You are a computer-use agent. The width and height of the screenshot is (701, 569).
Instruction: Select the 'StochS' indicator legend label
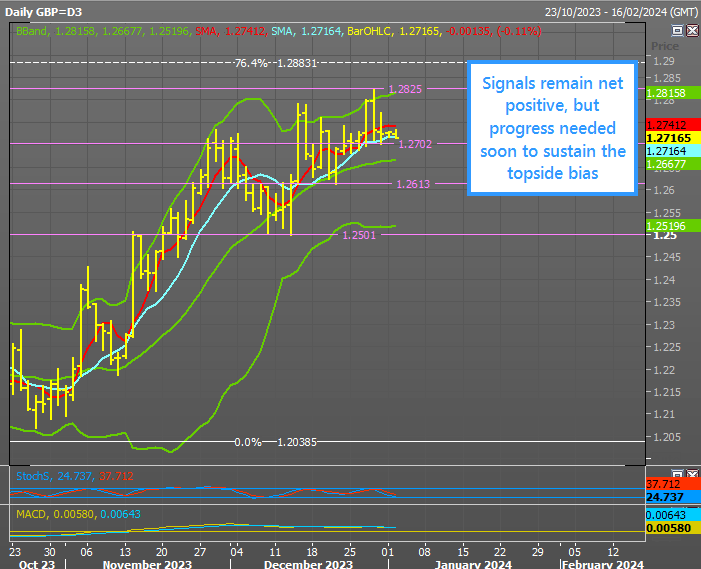[32, 476]
